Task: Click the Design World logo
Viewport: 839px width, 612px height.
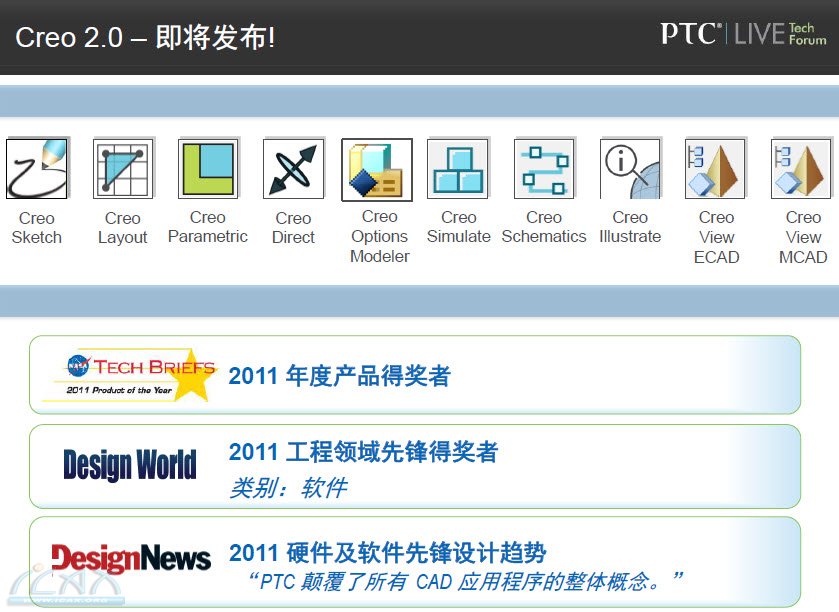Action: 130,464
